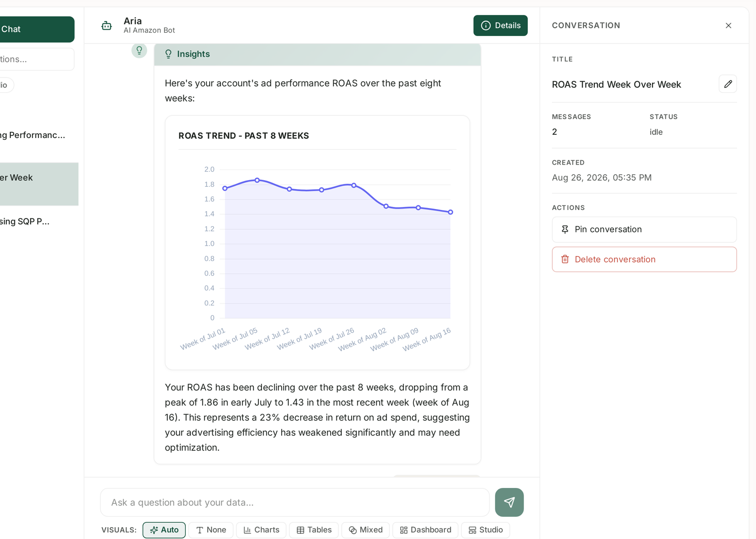Click the Insights header bar
This screenshot has height=539, width=756.
click(318, 54)
